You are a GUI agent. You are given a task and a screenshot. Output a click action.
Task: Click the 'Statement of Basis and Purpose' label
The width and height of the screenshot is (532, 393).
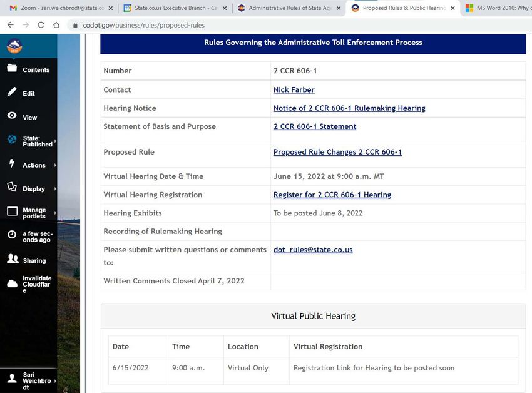click(160, 126)
